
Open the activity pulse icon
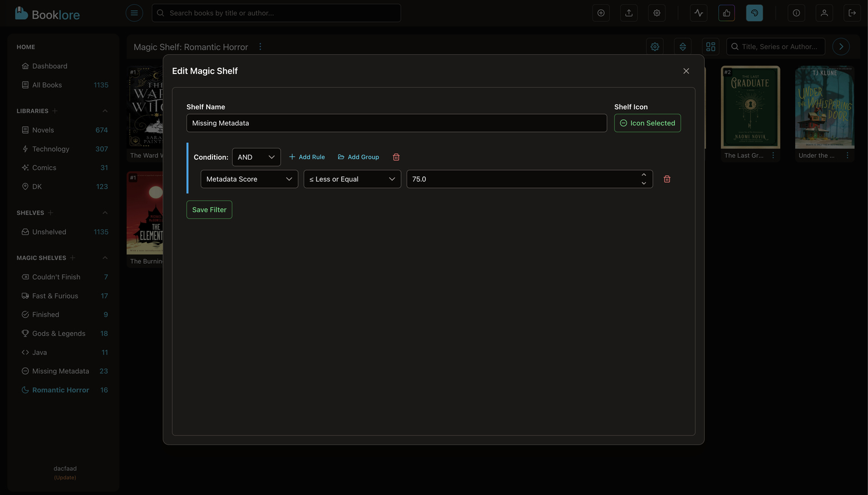[698, 13]
